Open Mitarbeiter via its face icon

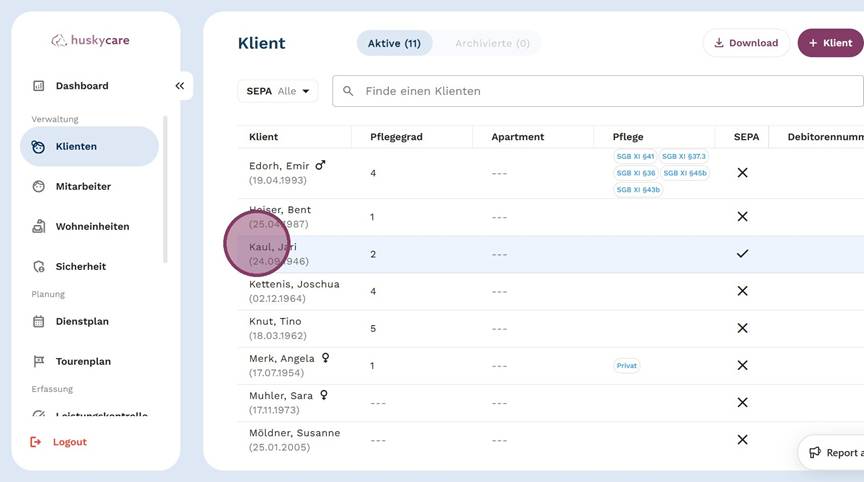pos(39,186)
